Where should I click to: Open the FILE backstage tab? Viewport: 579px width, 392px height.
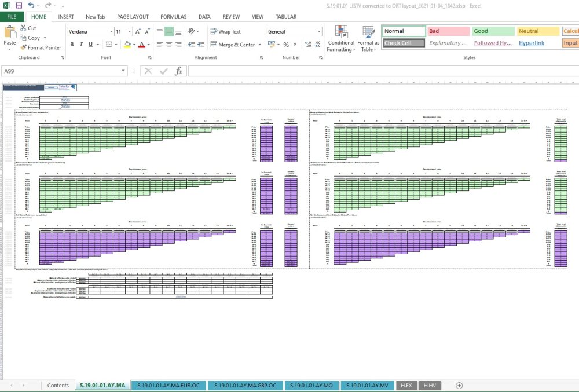tap(12, 17)
